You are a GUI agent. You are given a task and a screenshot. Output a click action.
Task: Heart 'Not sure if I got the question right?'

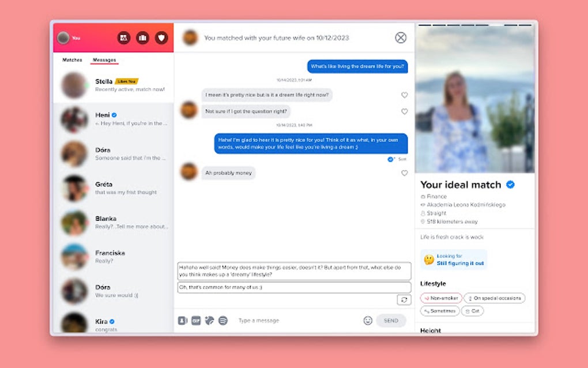tap(405, 110)
